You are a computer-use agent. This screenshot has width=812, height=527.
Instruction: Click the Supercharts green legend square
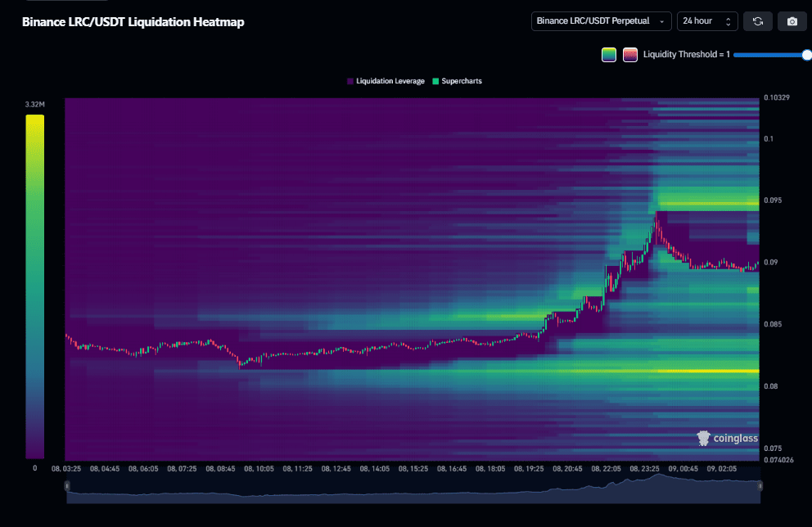point(435,81)
